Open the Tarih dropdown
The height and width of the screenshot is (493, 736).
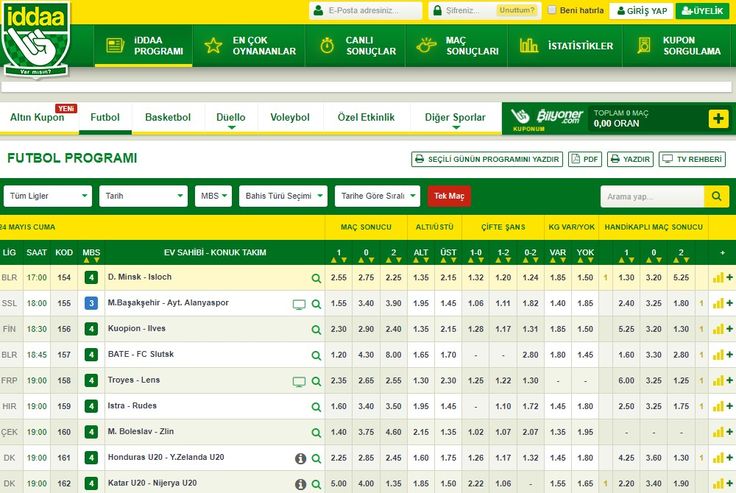[143, 196]
